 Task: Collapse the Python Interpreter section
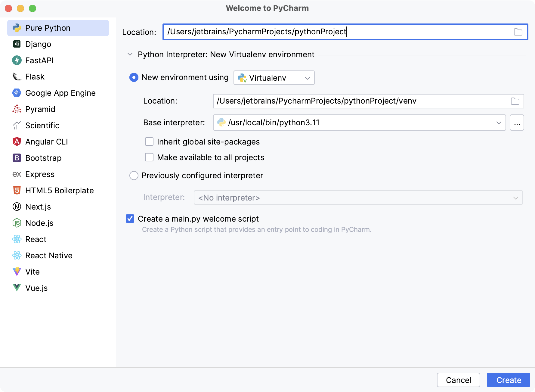coord(130,54)
